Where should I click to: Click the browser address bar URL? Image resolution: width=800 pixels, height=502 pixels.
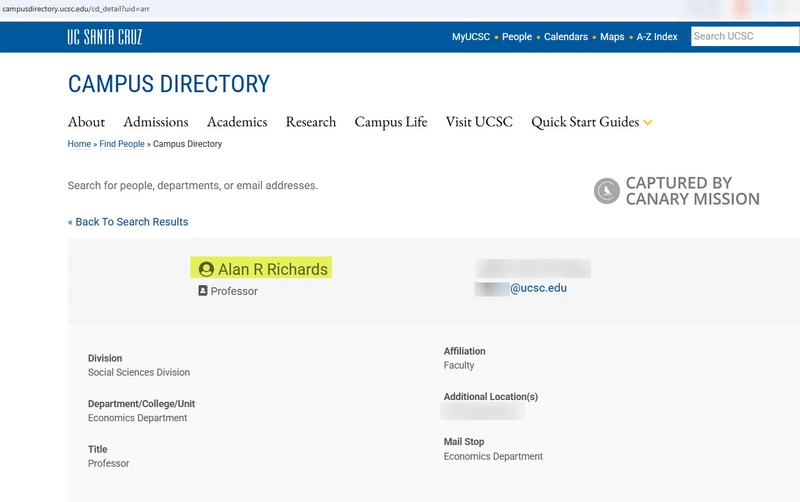click(76, 9)
